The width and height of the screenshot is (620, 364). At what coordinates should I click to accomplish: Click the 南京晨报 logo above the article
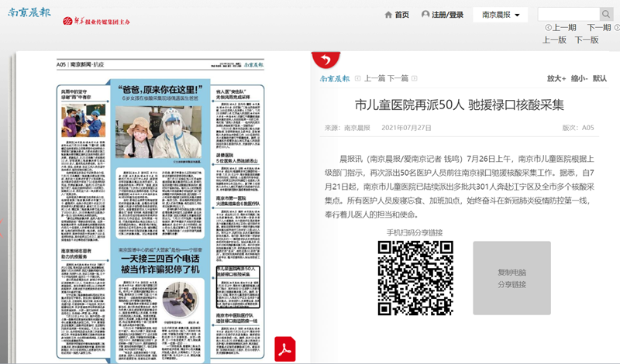click(335, 78)
